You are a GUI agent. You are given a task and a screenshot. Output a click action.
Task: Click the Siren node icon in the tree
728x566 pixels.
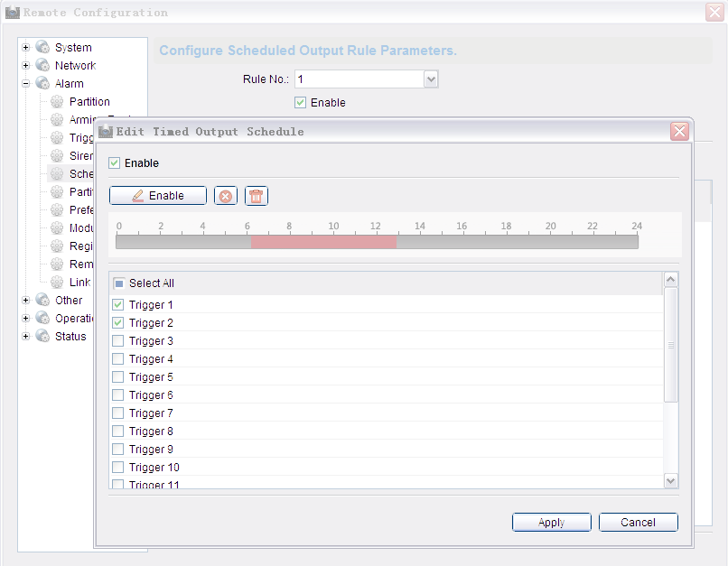[57, 156]
